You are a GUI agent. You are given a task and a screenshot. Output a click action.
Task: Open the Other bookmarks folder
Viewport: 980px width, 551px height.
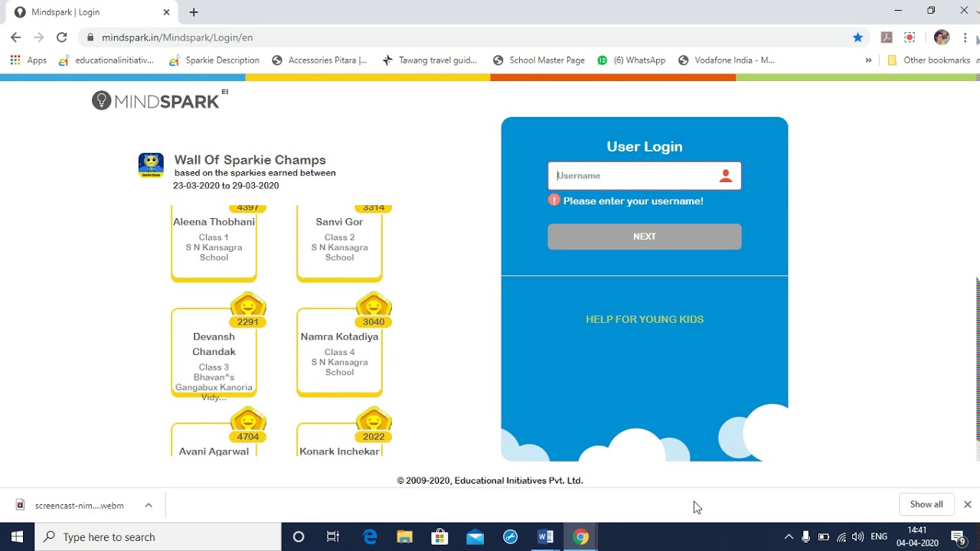(x=929, y=60)
